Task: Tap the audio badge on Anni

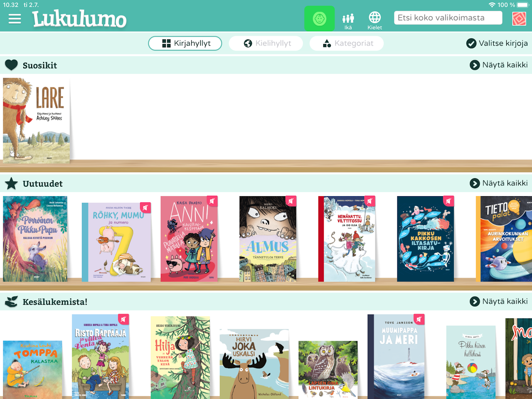Action: tap(212, 201)
